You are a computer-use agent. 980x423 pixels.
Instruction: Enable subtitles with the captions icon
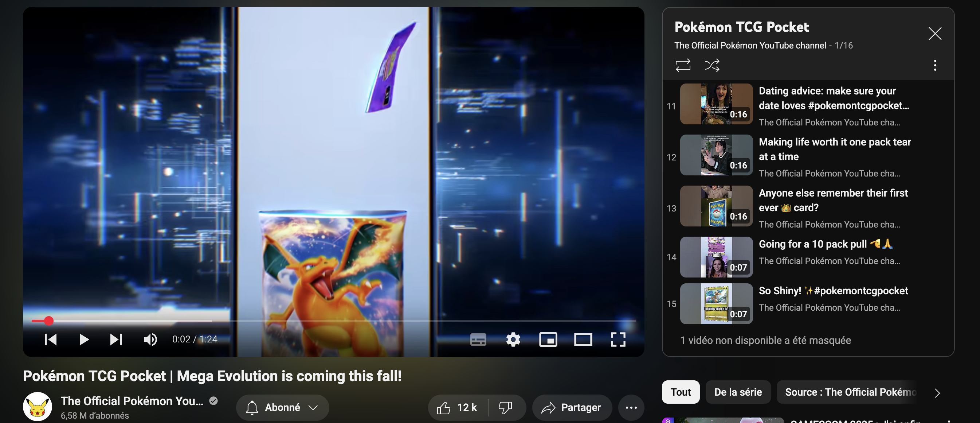coord(479,339)
